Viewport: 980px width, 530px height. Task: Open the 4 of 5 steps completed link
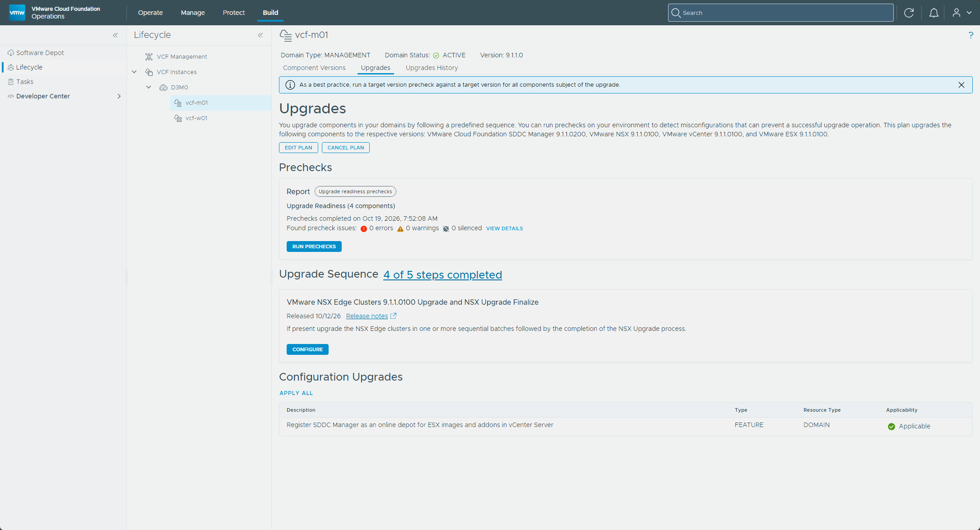442,274
